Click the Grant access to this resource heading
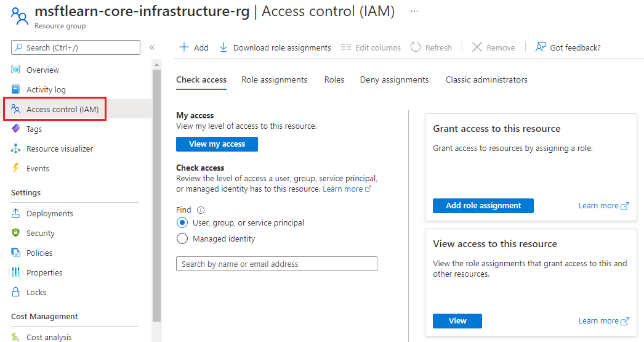Viewport: 644px width, 342px height. [497, 129]
